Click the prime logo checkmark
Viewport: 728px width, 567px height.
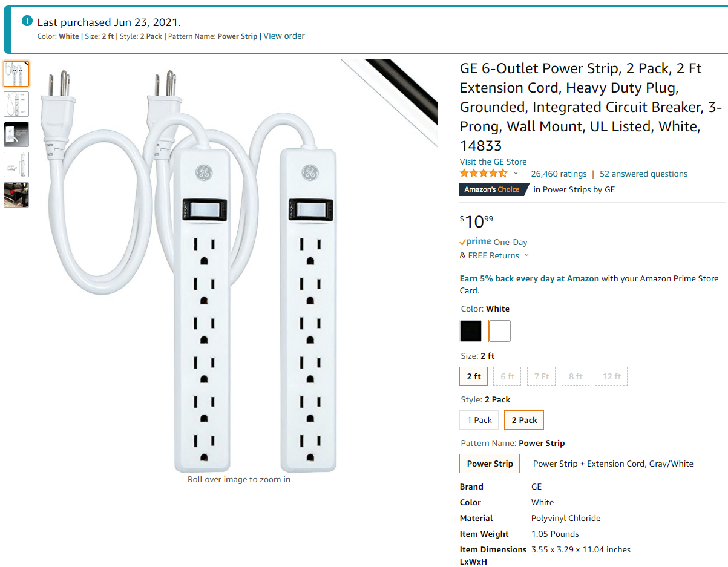tap(462, 242)
